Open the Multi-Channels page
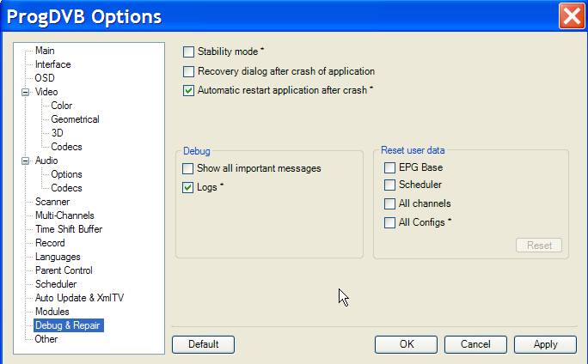This screenshot has width=588, height=364. pos(64,215)
